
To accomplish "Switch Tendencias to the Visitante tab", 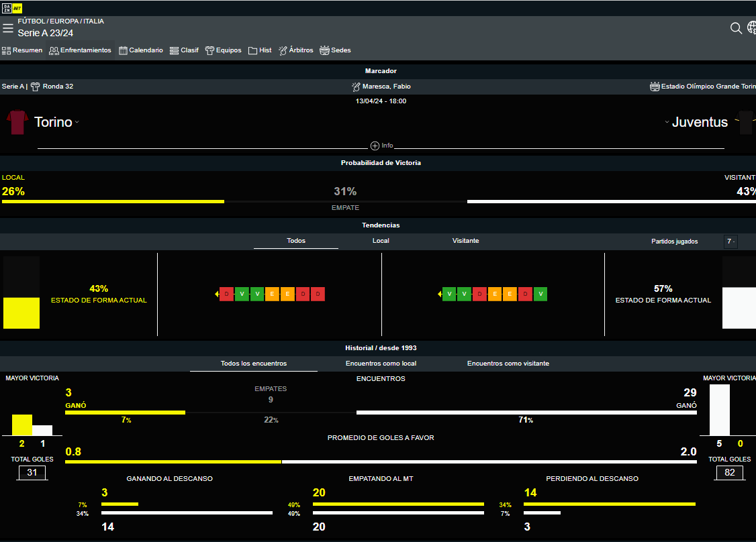I will (x=465, y=241).
